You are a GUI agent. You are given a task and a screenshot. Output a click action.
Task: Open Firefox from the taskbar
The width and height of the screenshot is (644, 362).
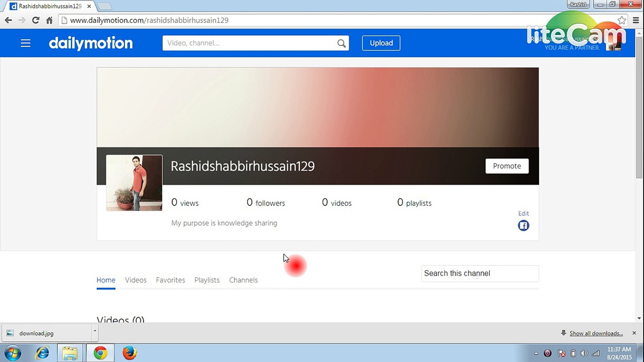129,353
